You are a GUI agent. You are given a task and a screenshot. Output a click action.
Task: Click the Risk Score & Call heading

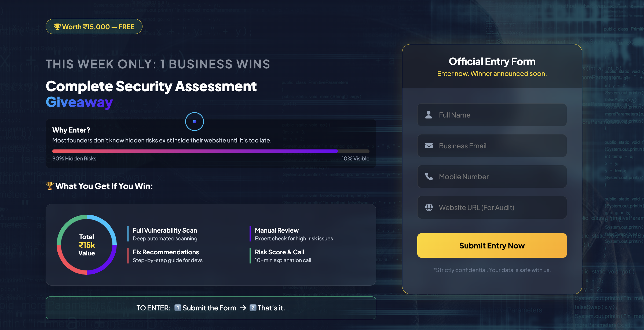pyautogui.click(x=279, y=252)
